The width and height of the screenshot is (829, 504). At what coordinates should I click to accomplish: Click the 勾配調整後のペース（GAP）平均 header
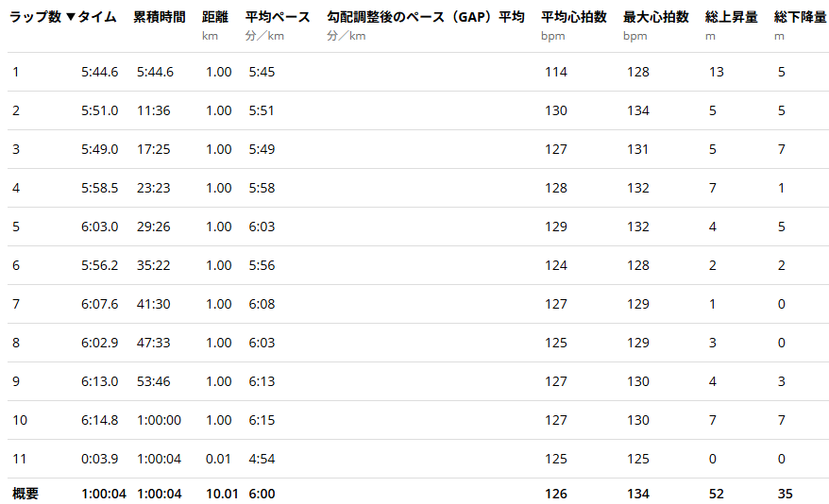pos(426,17)
